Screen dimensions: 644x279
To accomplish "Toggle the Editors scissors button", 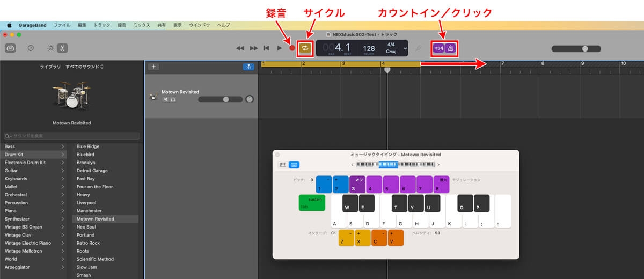I will point(62,48).
